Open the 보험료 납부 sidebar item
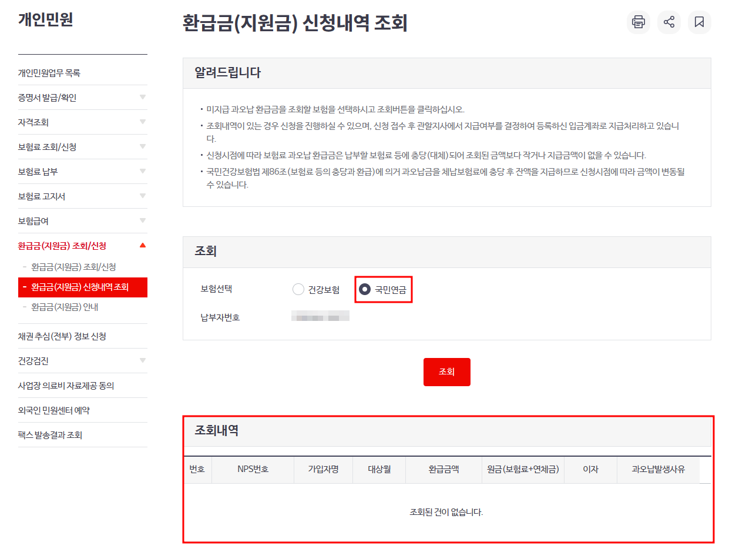 pos(38,172)
